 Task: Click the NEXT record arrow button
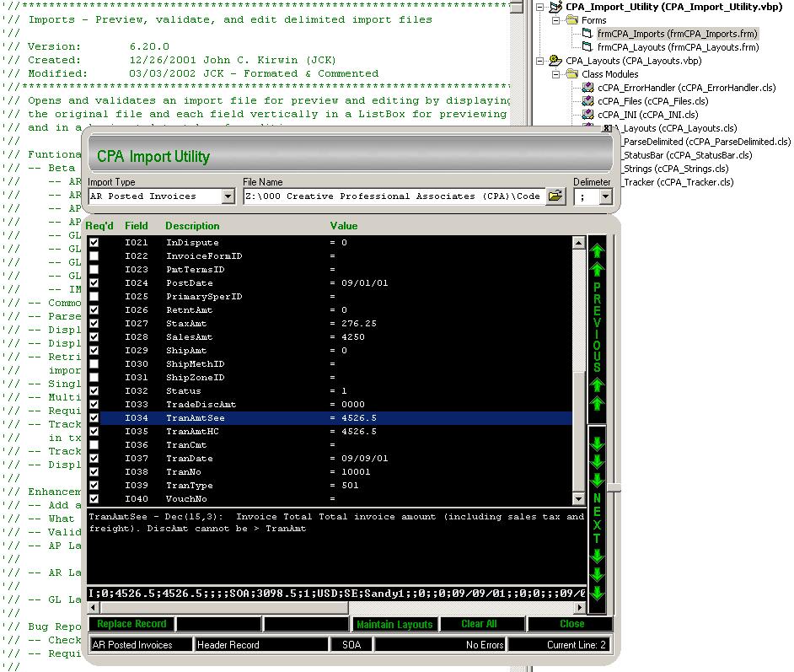pos(597,516)
